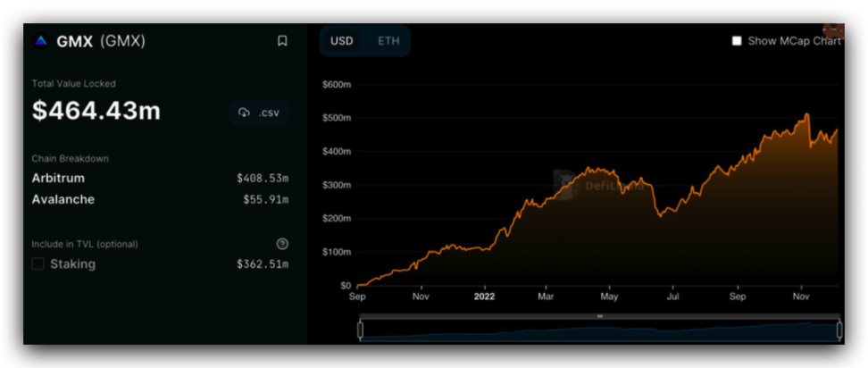The height and width of the screenshot is (368, 868).
Task: Click the 2022 x-axis label
Action: click(x=484, y=297)
